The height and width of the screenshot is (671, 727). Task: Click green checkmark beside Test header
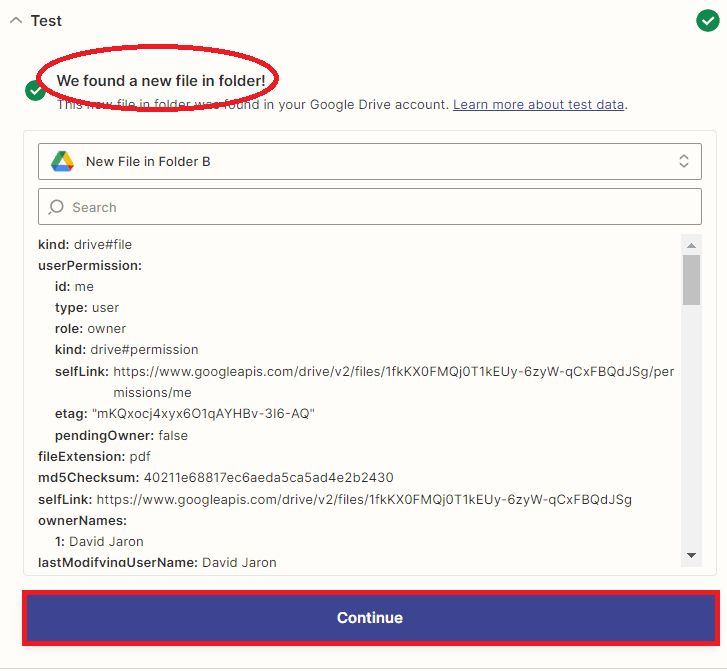707,20
